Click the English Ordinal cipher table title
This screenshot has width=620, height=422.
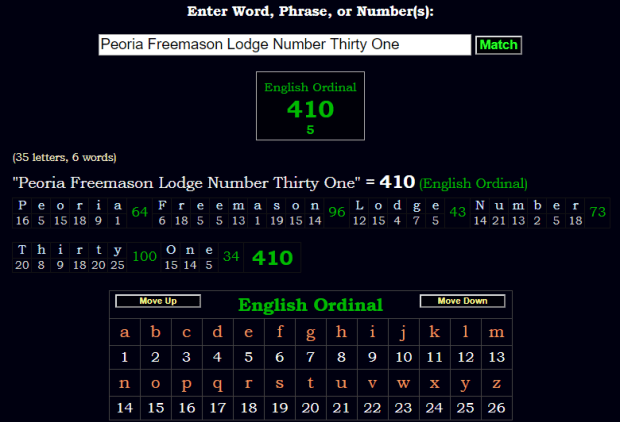[x=310, y=305]
